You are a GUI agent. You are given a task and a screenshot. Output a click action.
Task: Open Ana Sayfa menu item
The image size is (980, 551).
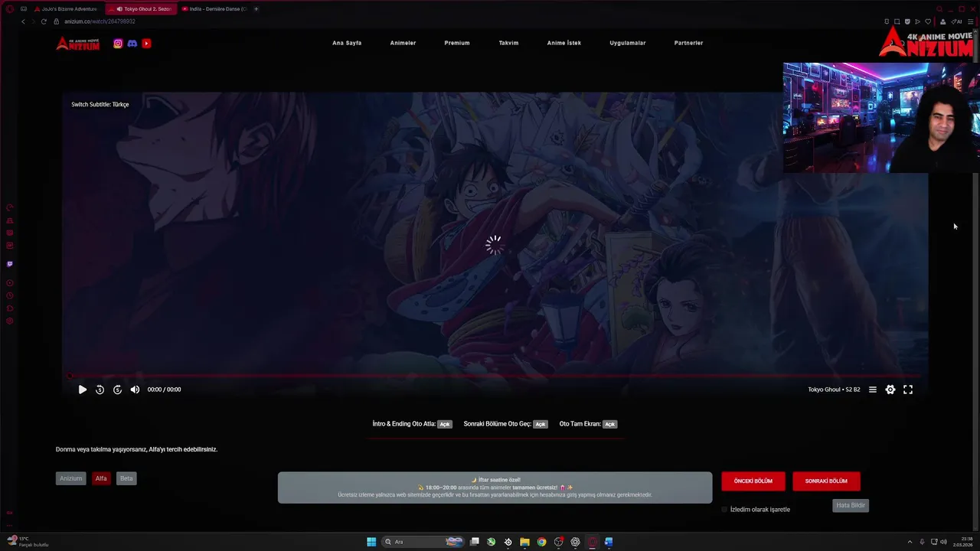[x=347, y=43]
